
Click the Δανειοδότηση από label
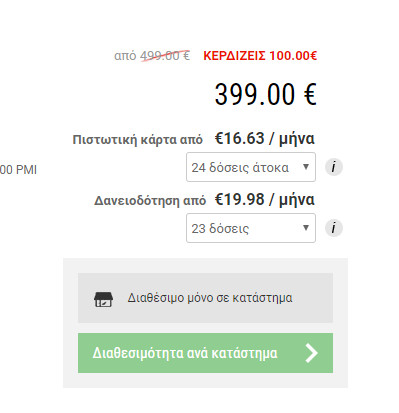(x=150, y=201)
